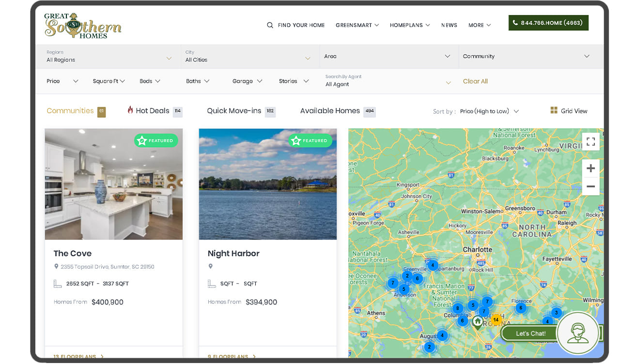Image resolution: width=635 pixels, height=364 pixels.
Task: Click the location pin under The Cove
Action: pyautogui.click(x=56, y=267)
